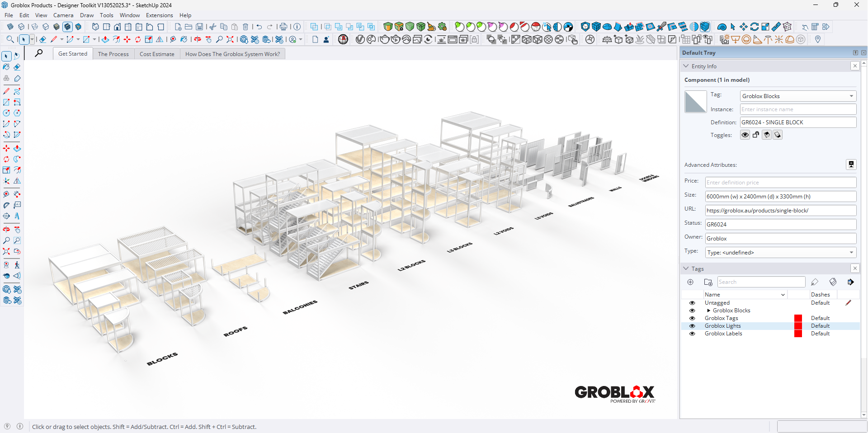Click the red color swatch of Groblox Labels
868x433 pixels.
(x=798, y=334)
